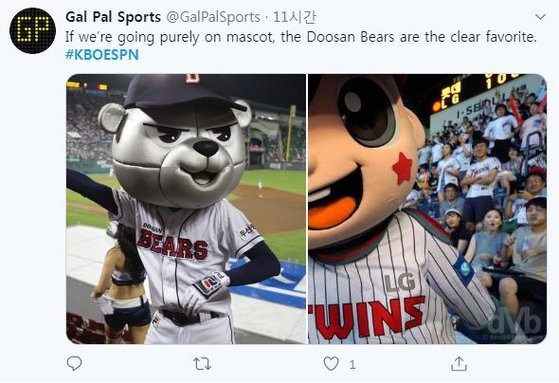Click the TWINS jersey lettering in photo
The image size is (559, 383).
coord(367,317)
